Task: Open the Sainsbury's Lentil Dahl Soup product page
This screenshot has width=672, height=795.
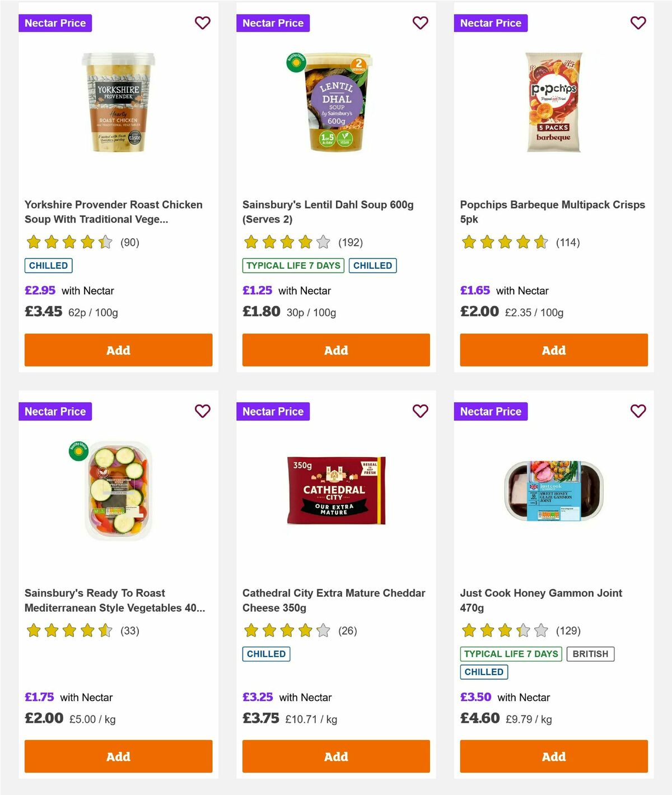Action: click(x=328, y=212)
